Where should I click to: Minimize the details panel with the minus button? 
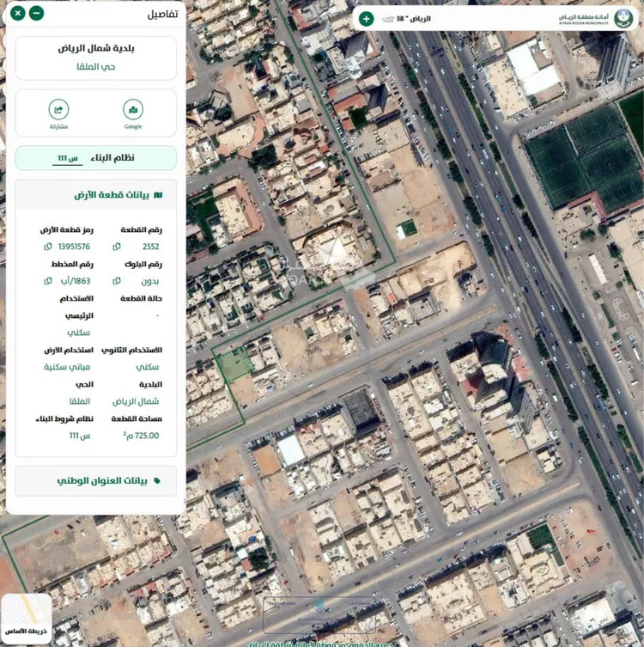click(36, 13)
